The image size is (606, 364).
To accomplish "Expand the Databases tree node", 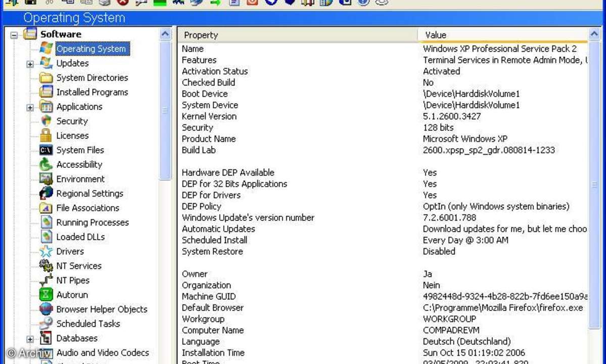I will [30, 339].
